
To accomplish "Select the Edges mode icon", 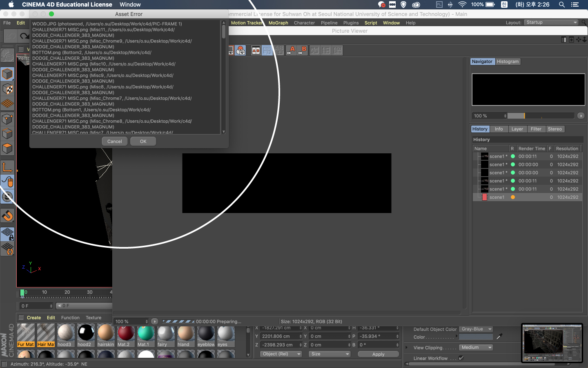I will tap(7, 134).
